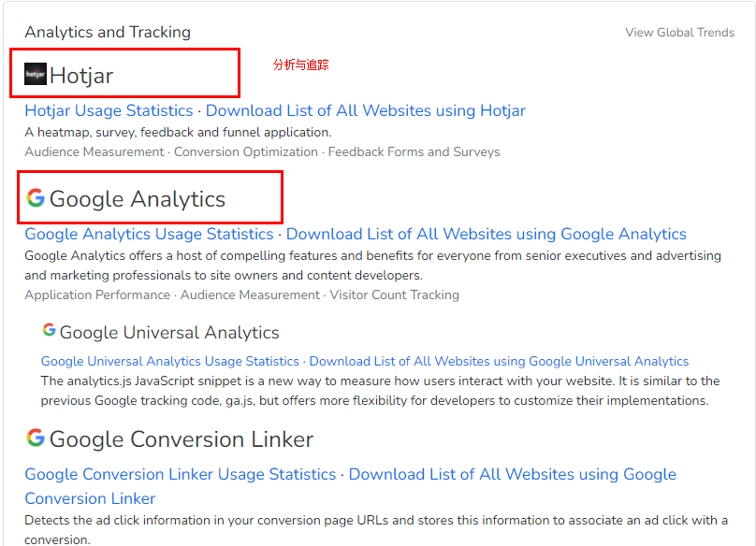Open Google Analytics Usage Statistics link

click(149, 234)
